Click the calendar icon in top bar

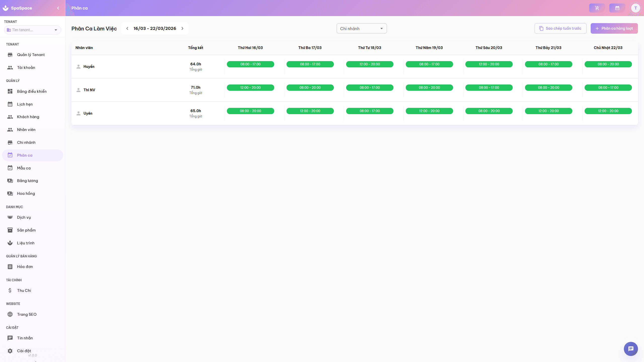[x=617, y=8]
